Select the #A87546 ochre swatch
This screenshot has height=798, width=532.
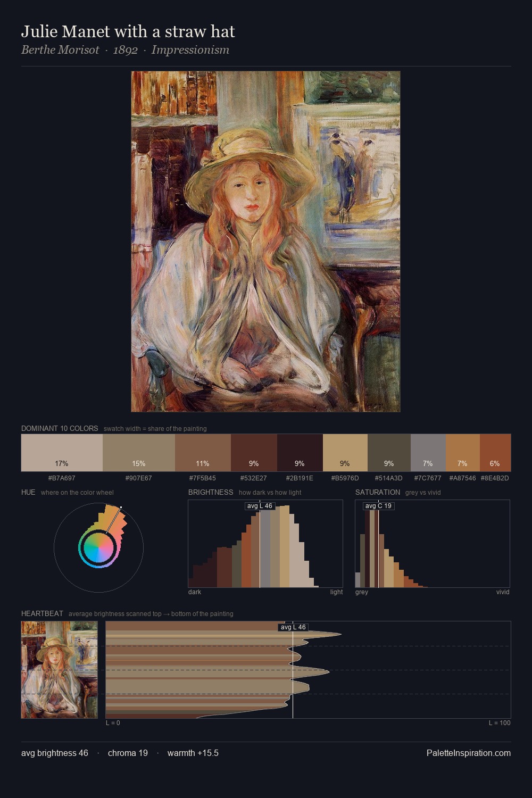click(463, 453)
